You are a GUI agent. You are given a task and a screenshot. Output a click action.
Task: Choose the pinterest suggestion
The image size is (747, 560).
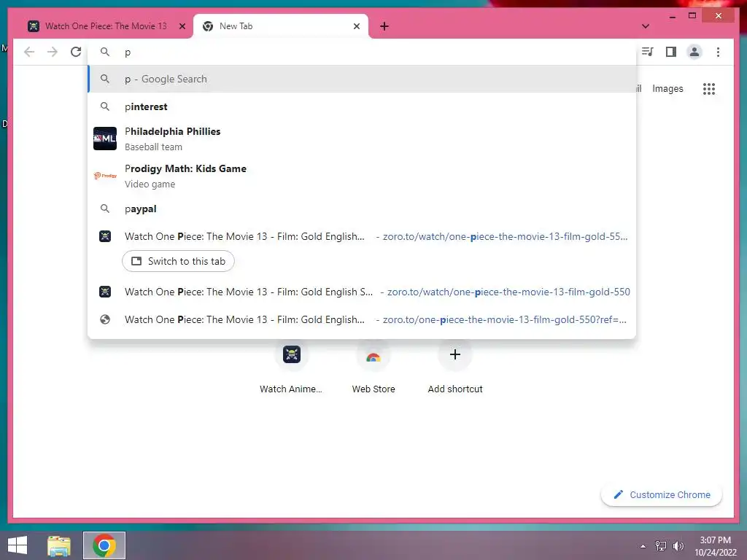(x=362, y=106)
